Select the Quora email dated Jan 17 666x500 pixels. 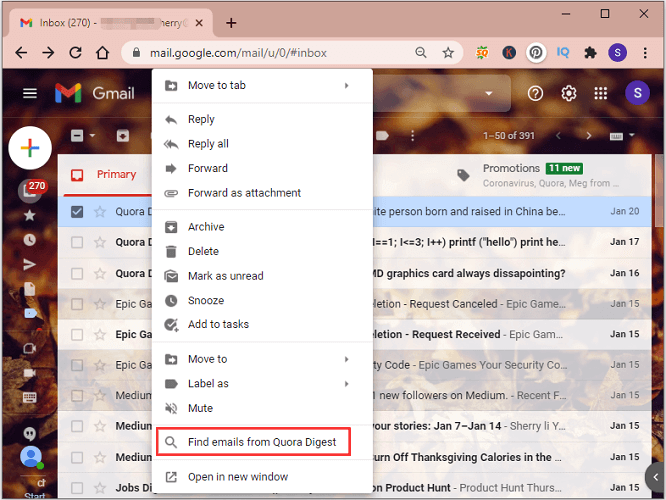(77, 242)
